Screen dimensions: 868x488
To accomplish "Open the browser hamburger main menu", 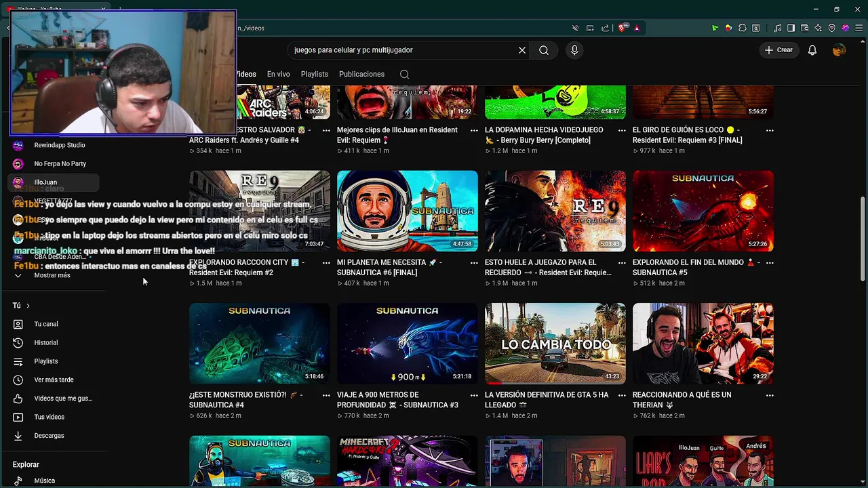I will (859, 28).
